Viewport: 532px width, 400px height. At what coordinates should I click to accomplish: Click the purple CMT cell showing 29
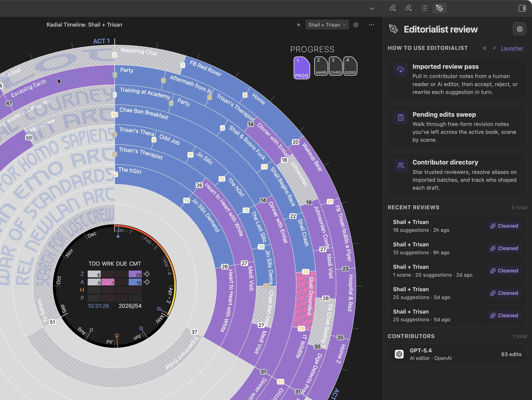coord(135,274)
